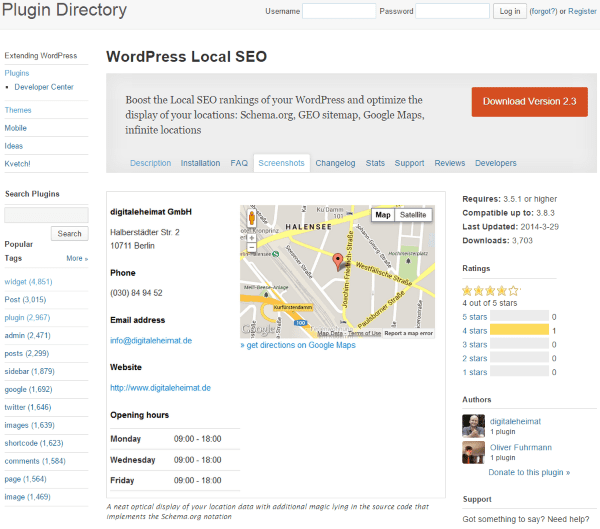Open digitaleheimat author avatar
Screen dimensions: 600x529
[473, 426]
